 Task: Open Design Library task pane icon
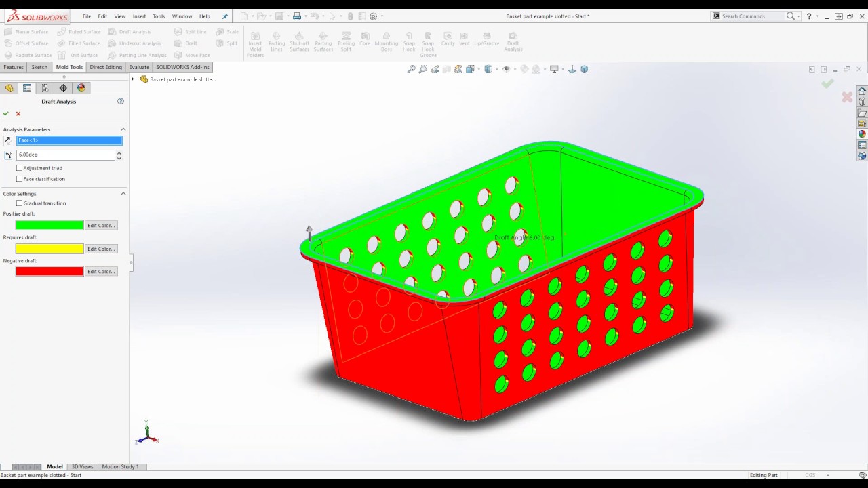click(862, 102)
